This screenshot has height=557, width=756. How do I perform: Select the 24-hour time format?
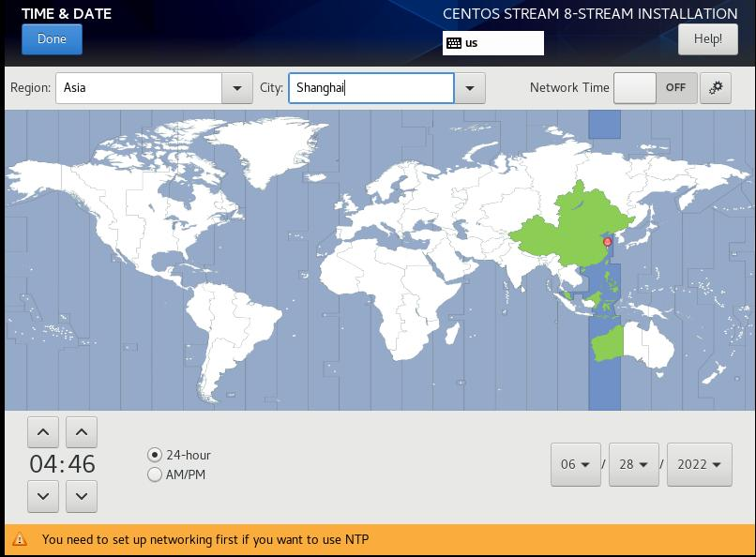point(179,455)
